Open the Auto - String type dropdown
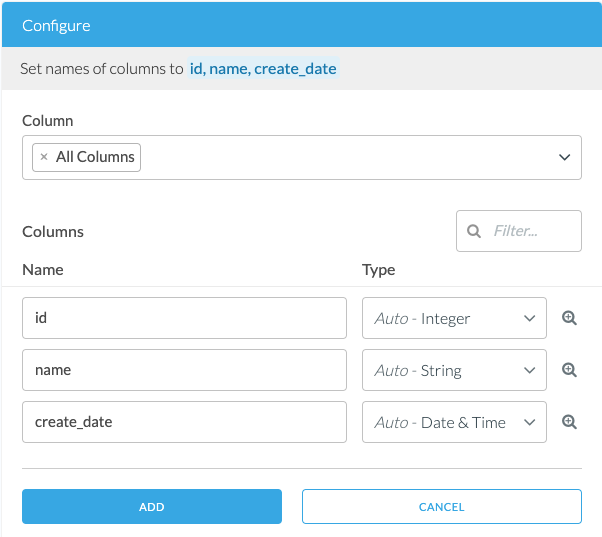The height and width of the screenshot is (537, 602). tap(454, 370)
